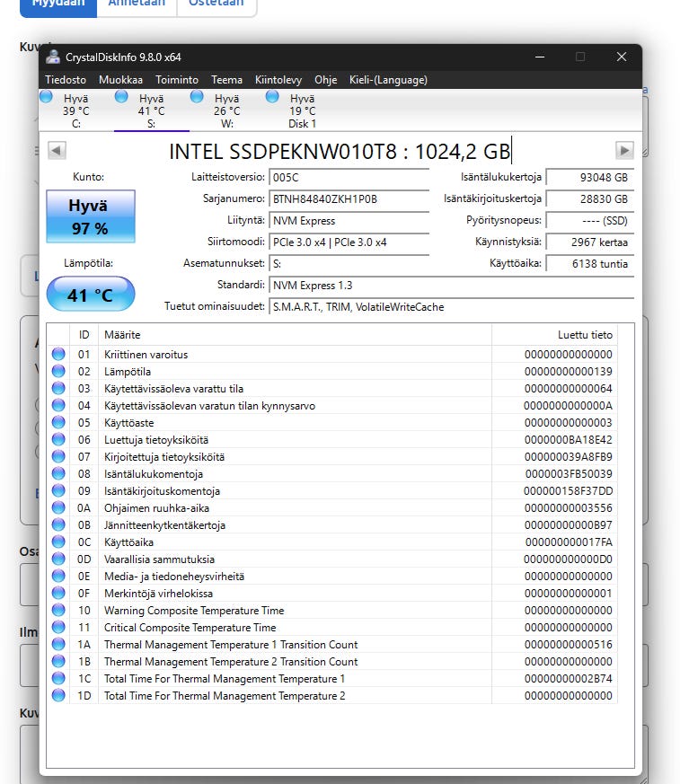Viewport: 680px width, 784px height.
Task: Click the Laitteistoversio field showing 005C
Action: click(349, 178)
